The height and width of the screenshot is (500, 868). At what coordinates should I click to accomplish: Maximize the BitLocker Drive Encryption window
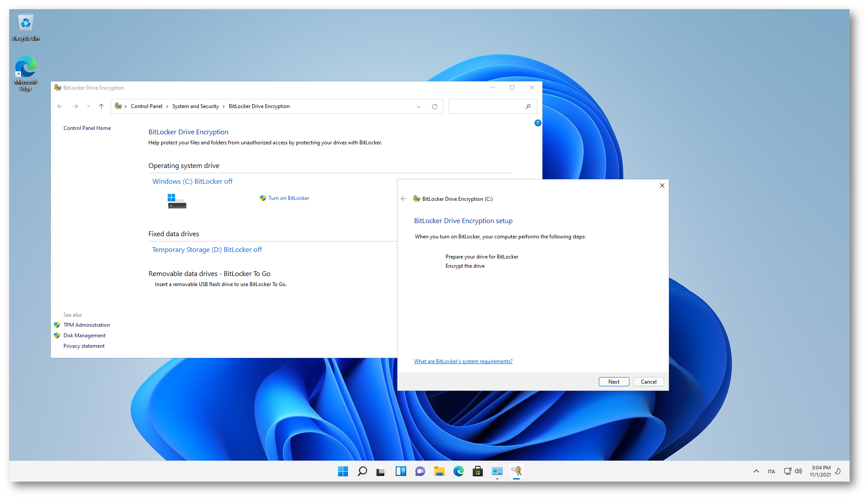pyautogui.click(x=512, y=87)
